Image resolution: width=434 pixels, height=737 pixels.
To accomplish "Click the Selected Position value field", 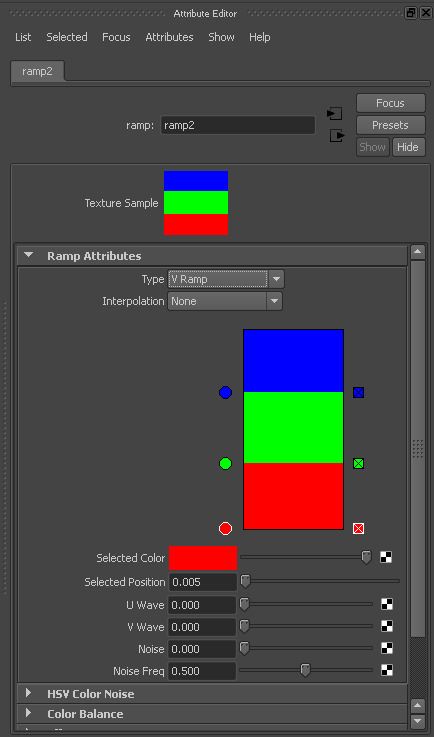I will pyautogui.click(x=202, y=582).
